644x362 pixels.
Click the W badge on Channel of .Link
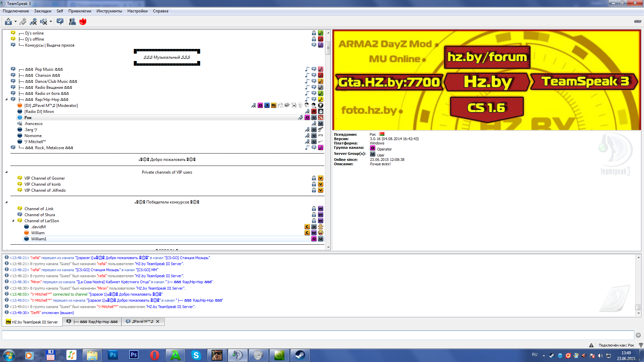(321, 209)
